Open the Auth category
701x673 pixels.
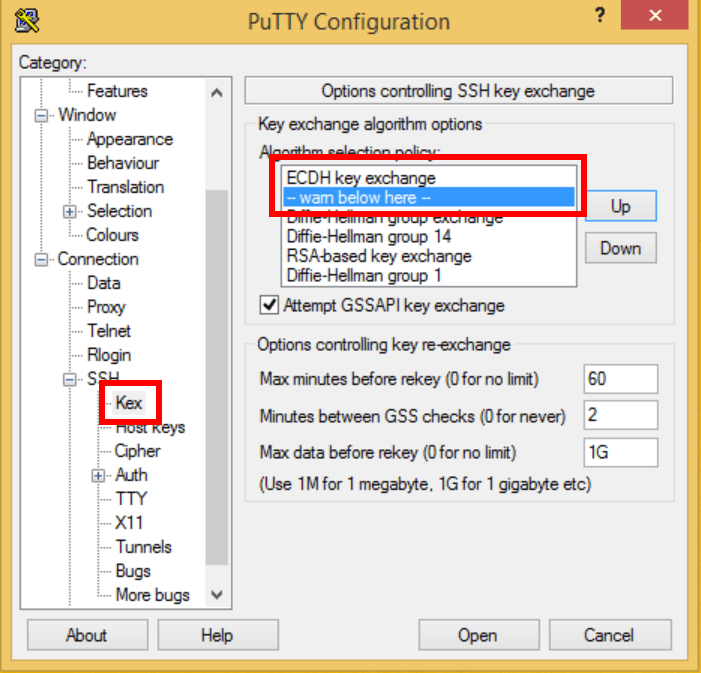pyautogui.click(x=131, y=475)
